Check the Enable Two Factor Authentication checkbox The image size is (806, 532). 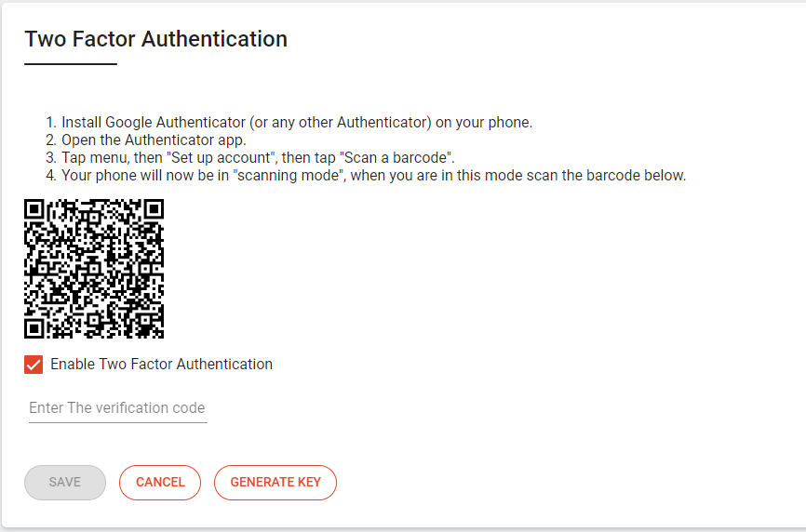tap(34, 365)
